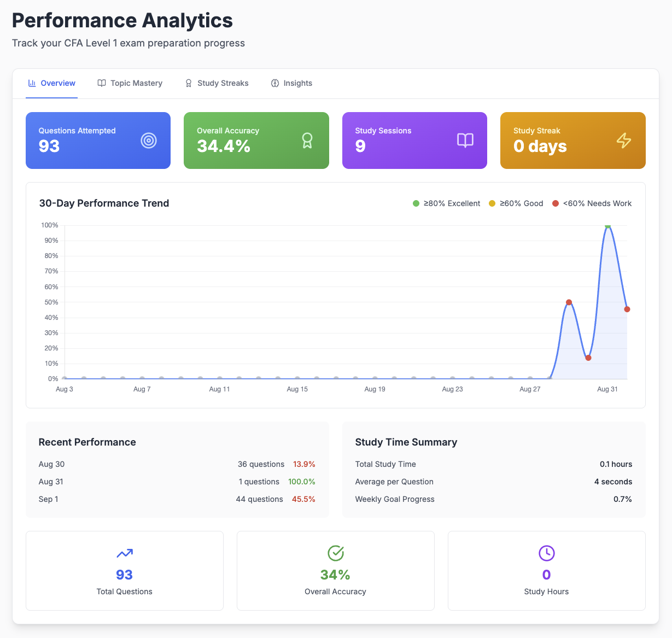
Task: Click the purple clock icon above Study Hours
Action: pyautogui.click(x=546, y=553)
